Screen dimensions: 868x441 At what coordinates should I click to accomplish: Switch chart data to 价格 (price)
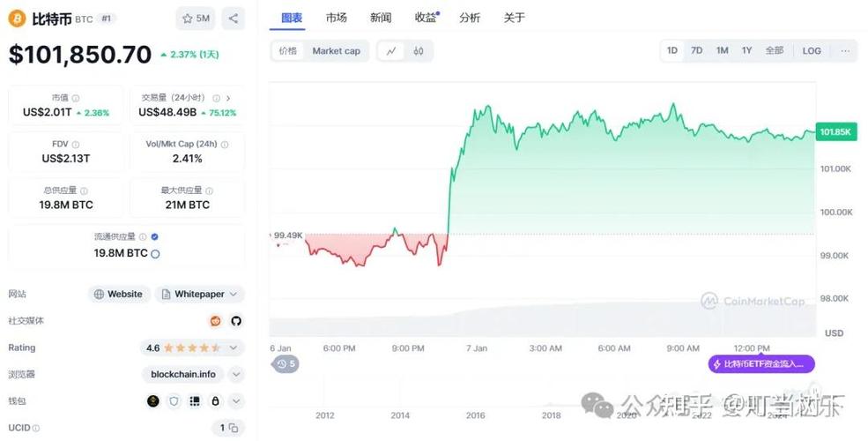click(x=287, y=51)
